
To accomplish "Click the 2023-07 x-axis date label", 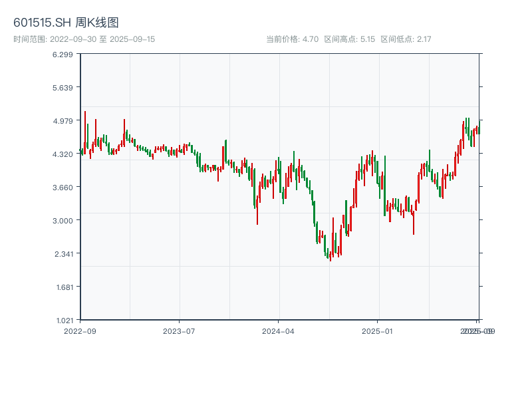I will pos(179,331).
